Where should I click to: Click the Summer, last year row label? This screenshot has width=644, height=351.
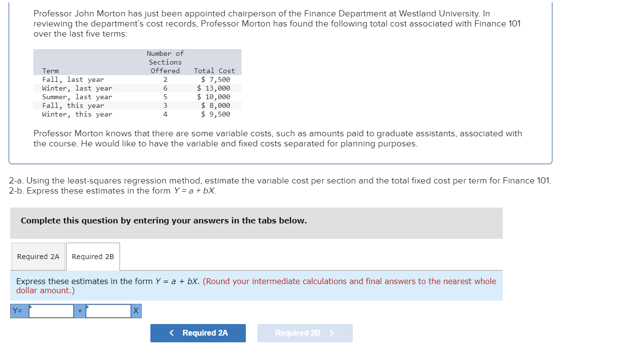(77, 97)
